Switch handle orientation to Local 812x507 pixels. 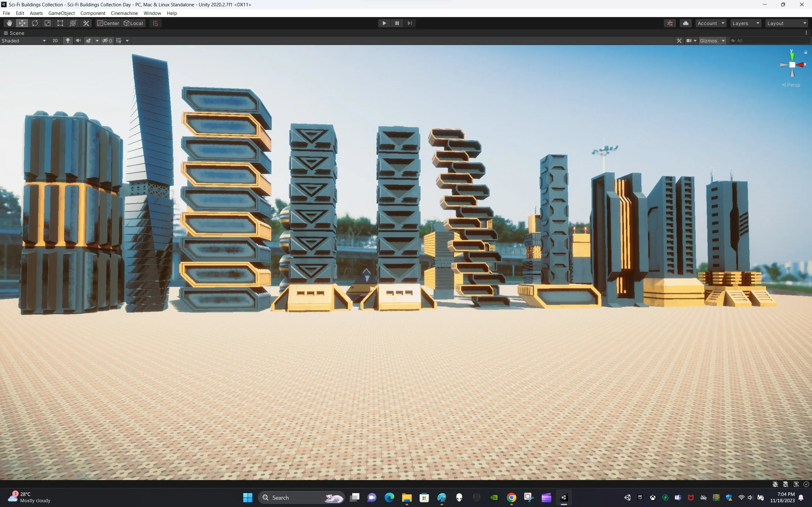click(133, 23)
